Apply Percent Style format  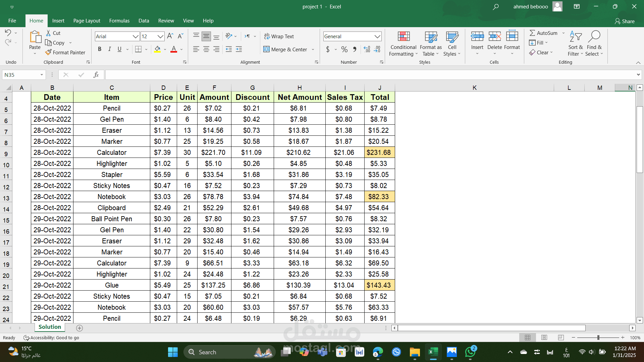click(x=344, y=49)
